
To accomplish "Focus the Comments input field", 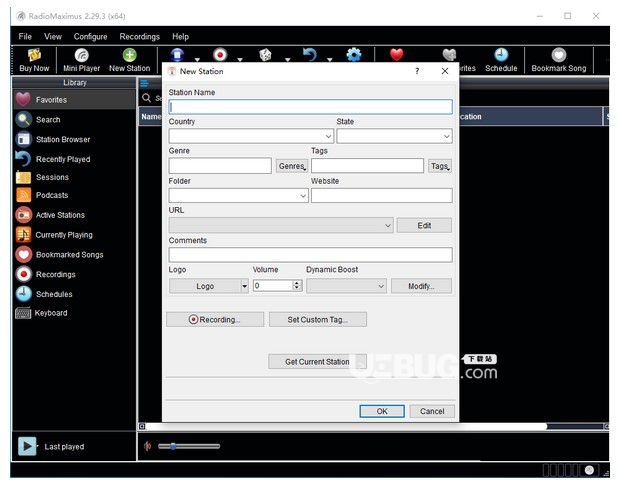I will [x=311, y=255].
